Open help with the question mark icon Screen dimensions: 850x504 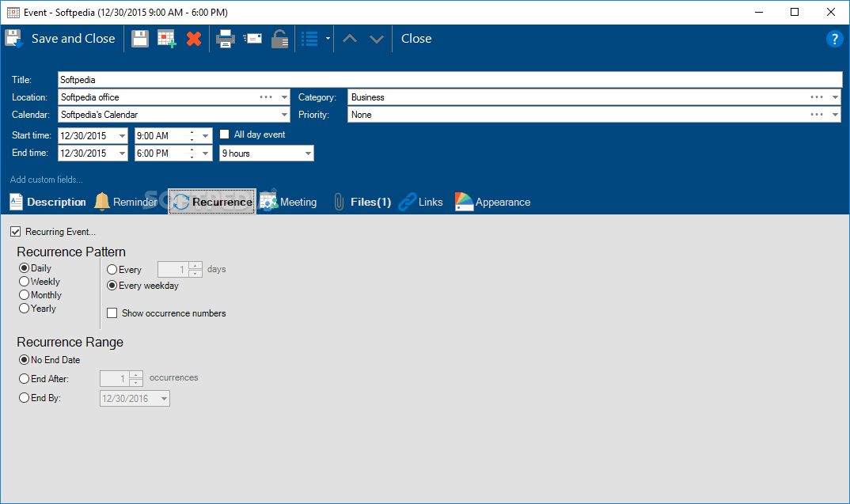point(834,39)
